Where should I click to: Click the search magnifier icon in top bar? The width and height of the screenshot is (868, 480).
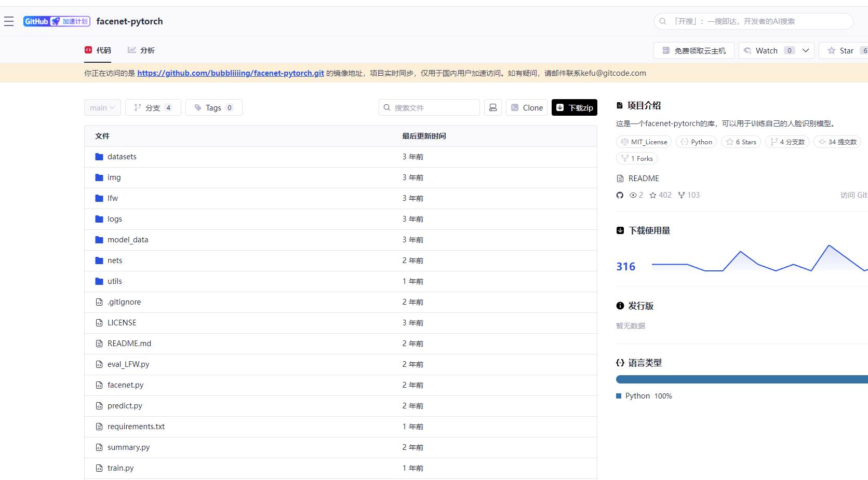663,21
